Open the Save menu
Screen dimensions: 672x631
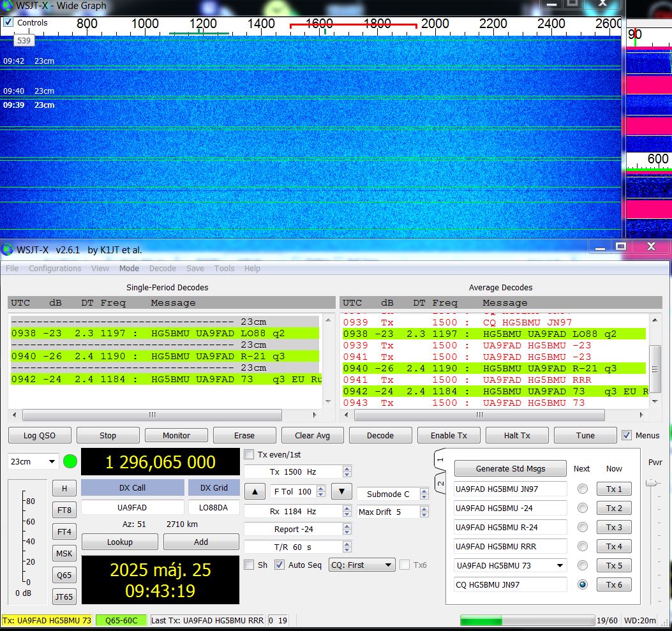[195, 268]
